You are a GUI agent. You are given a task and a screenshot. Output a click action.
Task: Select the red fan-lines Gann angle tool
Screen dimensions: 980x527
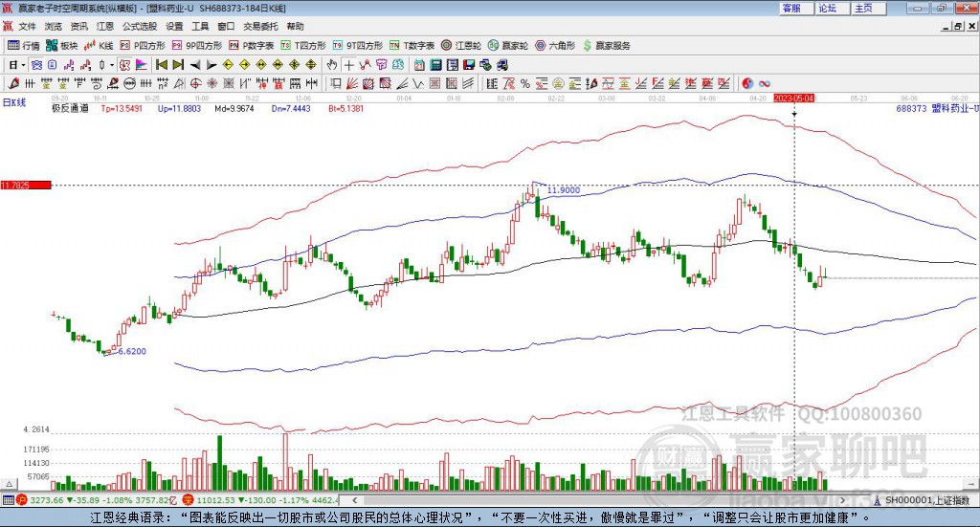[x=352, y=83]
